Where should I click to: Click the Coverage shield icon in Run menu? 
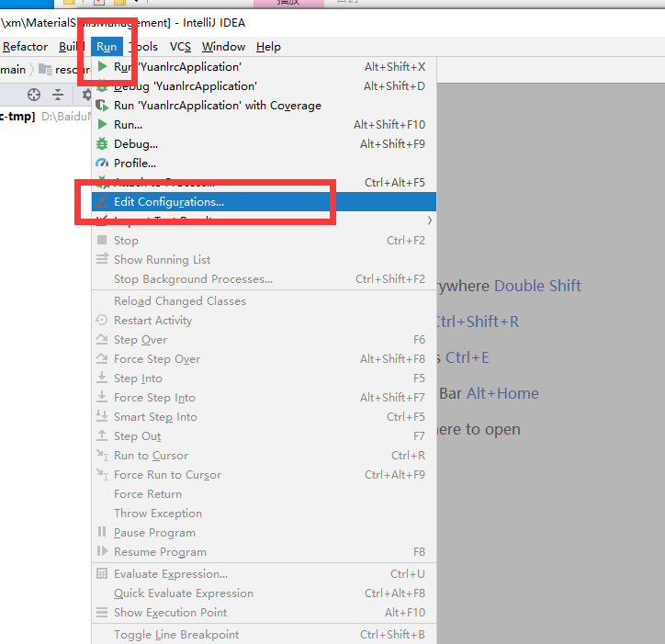pos(102,106)
